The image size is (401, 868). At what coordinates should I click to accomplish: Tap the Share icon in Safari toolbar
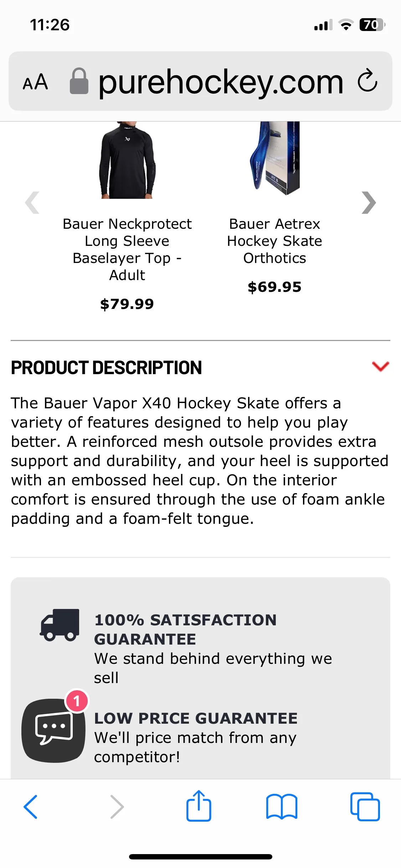coord(199,806)
